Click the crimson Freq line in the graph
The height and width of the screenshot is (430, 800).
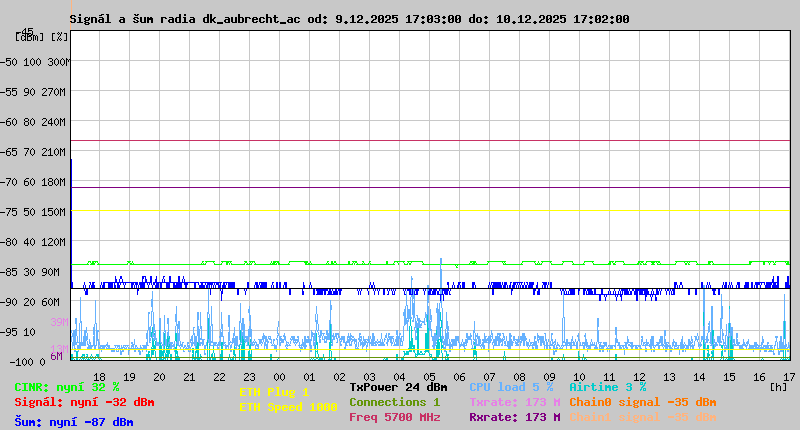point(431,140)
